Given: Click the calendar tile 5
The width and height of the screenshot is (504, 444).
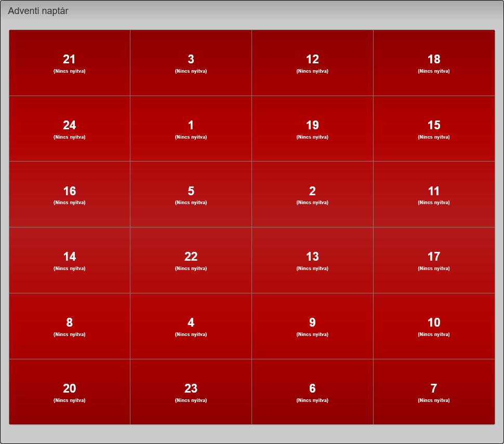Looking at the screenshot, I should (191, 194).
